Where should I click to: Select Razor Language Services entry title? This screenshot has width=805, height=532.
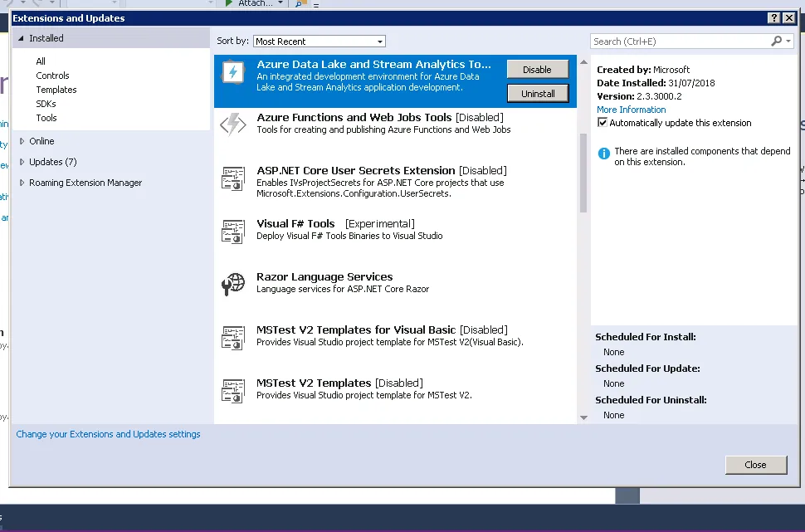click(324, 276)
